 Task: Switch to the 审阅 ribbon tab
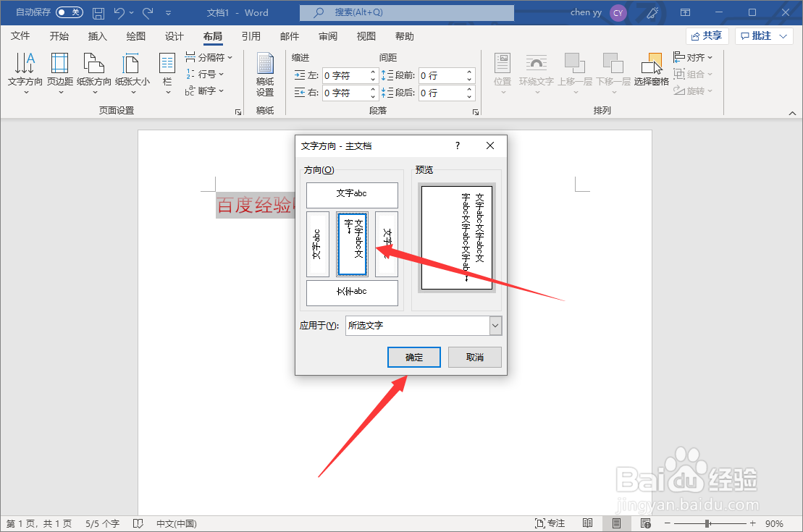pos(327,35)
